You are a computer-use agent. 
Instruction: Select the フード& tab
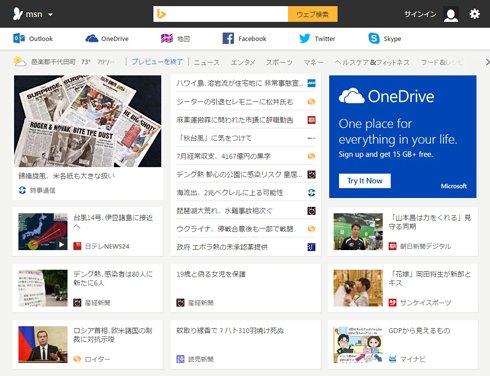(x=442, y=62)
